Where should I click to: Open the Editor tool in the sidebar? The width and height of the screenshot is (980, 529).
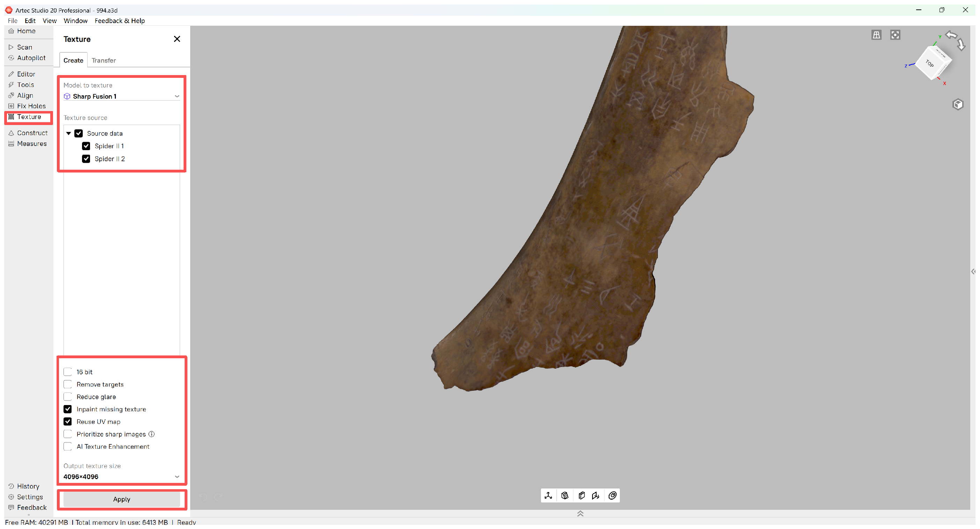(22, 74)
